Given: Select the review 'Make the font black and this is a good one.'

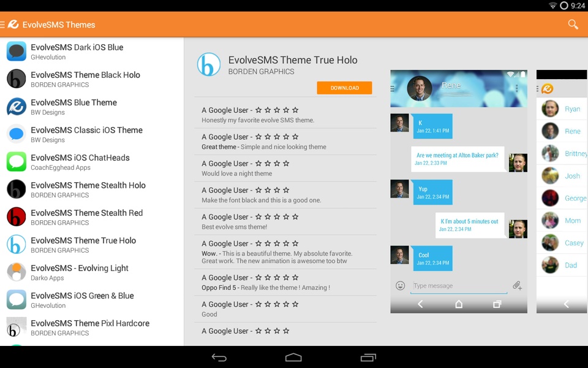Looking at the screenshot, I should click(x=285, y=195).
